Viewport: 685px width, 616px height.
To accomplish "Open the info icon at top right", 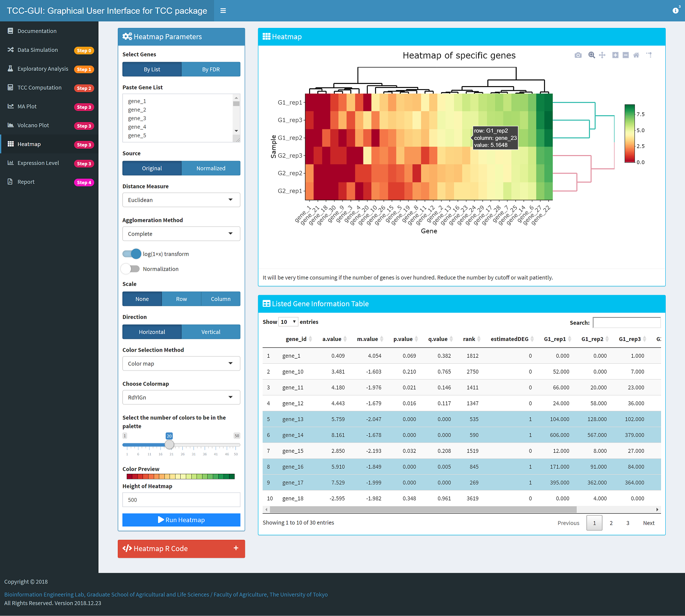I will coord(676,11).
